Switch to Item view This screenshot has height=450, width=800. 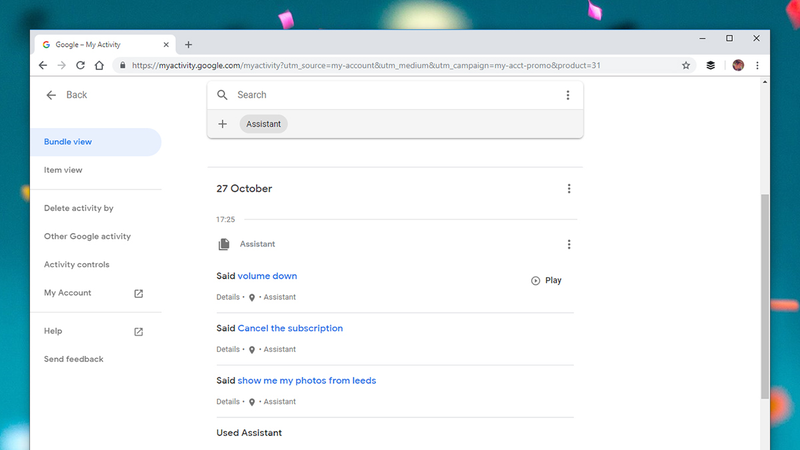(x=63, y=170)
